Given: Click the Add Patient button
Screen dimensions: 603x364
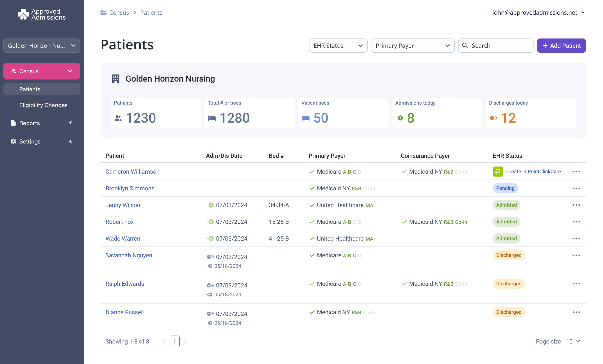Looking at the screenshot, I should [x=561, y=45].
